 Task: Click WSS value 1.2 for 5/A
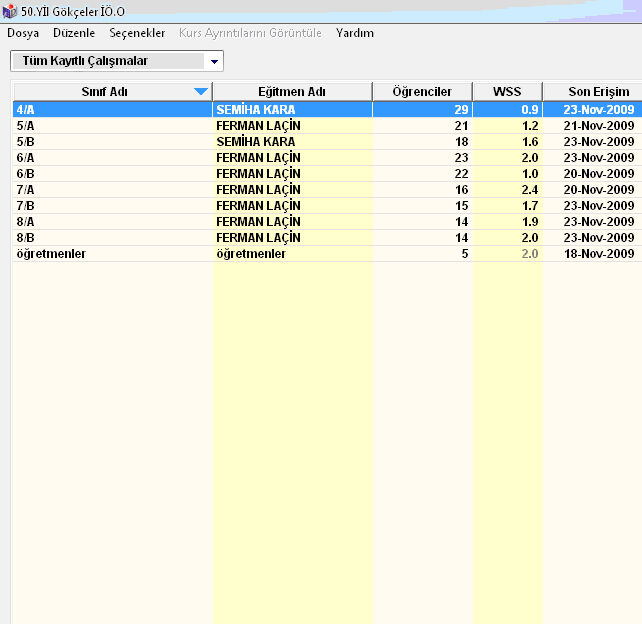click(530, 126)
